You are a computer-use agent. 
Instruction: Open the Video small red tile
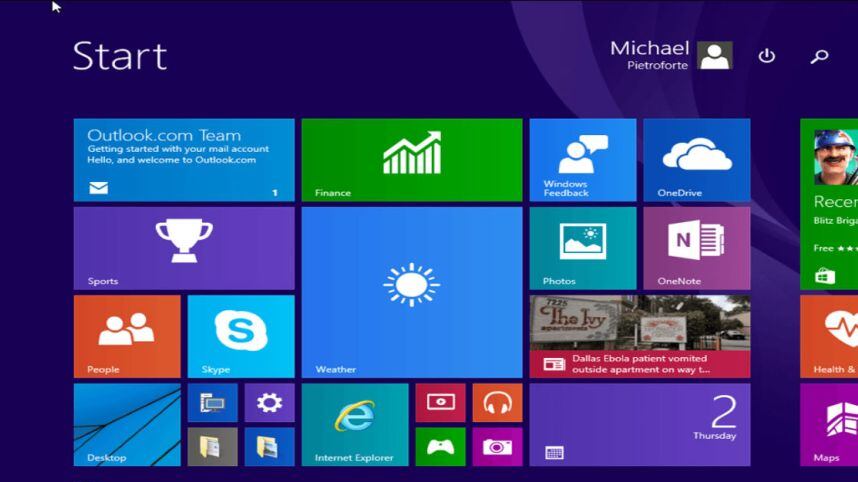pyautogui.click(x=440, y=402)
